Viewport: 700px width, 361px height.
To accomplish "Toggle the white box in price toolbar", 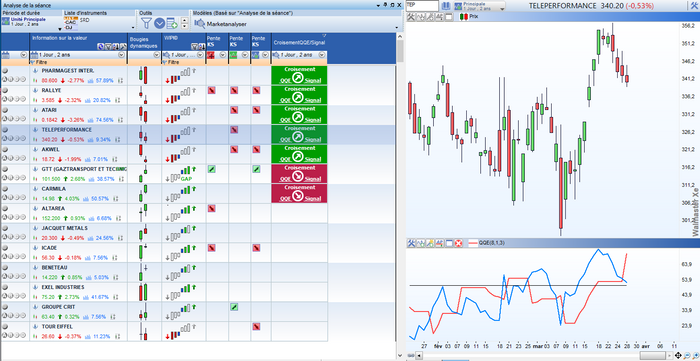I will (449, 17).
